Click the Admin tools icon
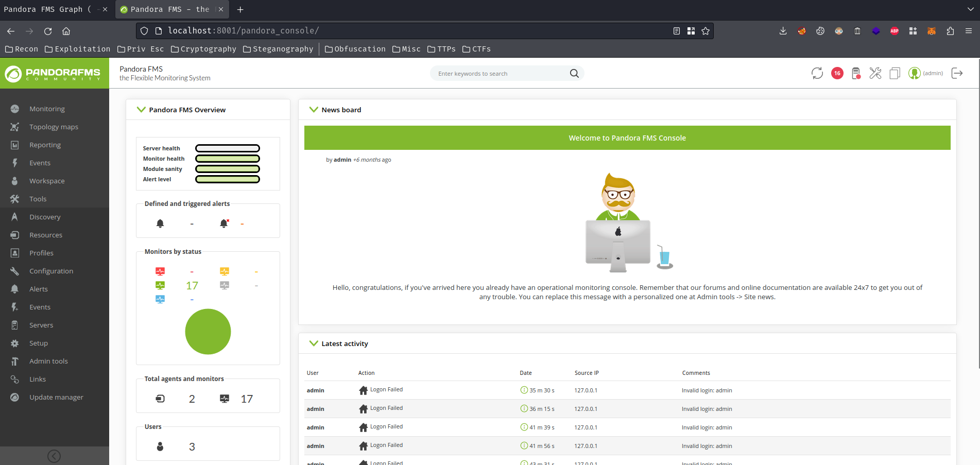Viewport: 980px width, 465px height. [x=15, y=361]
